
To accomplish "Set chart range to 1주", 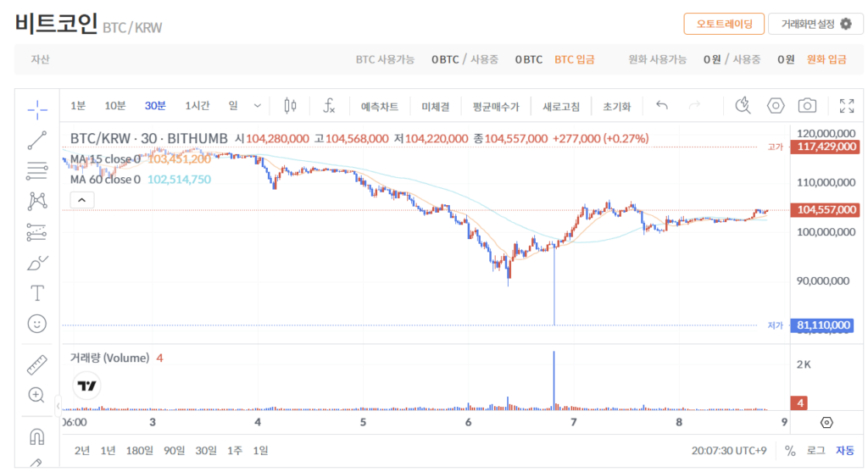I will pyautogui.click(x=235, y=451).
